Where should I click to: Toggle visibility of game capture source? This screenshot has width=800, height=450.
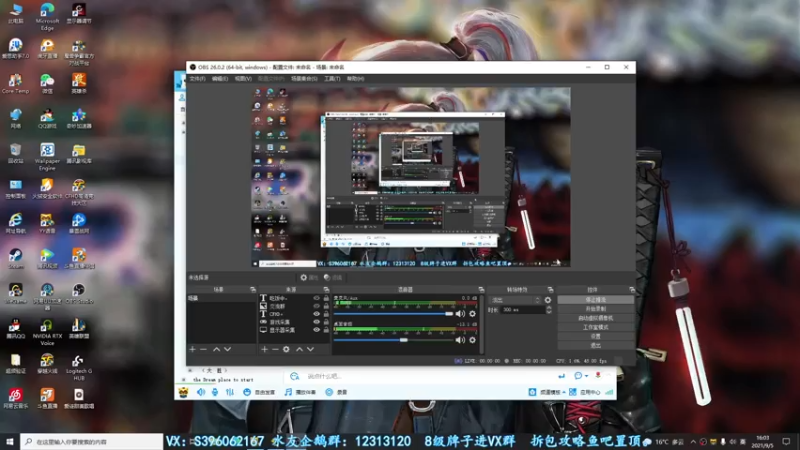coord(316,322)
